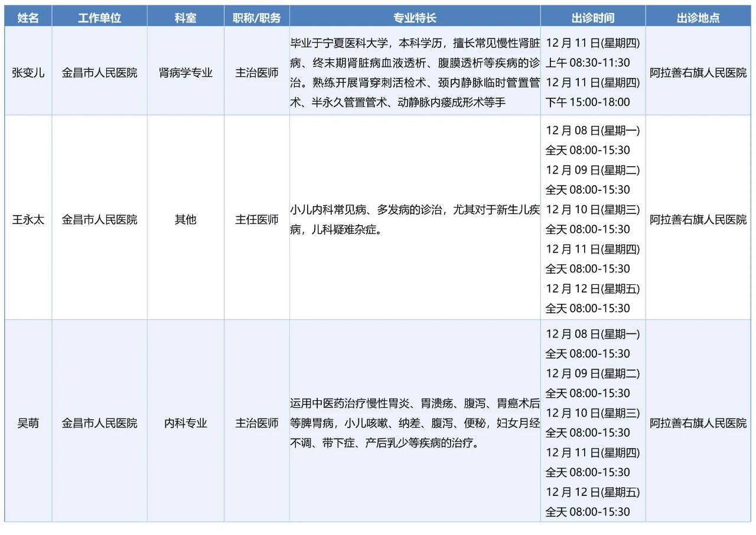The width and height of the screenshot is (756, 535).
Task: Click the 肾病学专业 department cell
Action: pyautogui.click(x=185, y=73)
